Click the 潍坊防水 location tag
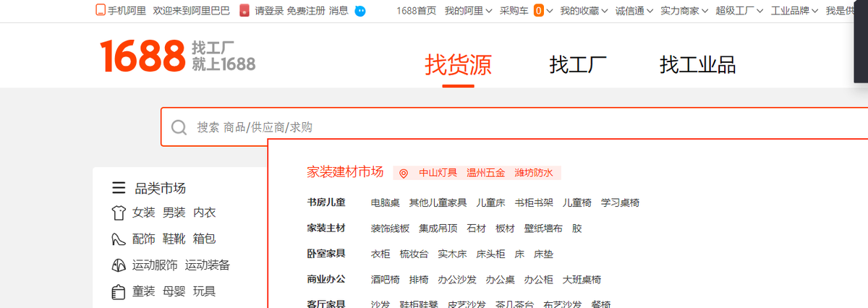Screen dimensions: 868x308 click(534, 174)
